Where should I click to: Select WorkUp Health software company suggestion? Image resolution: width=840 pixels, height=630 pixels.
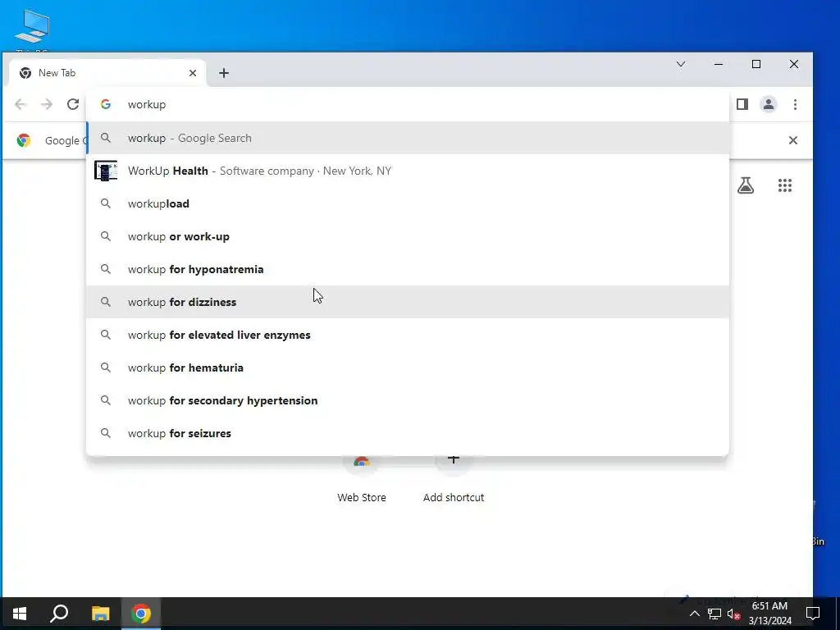[x=408, y=171]
